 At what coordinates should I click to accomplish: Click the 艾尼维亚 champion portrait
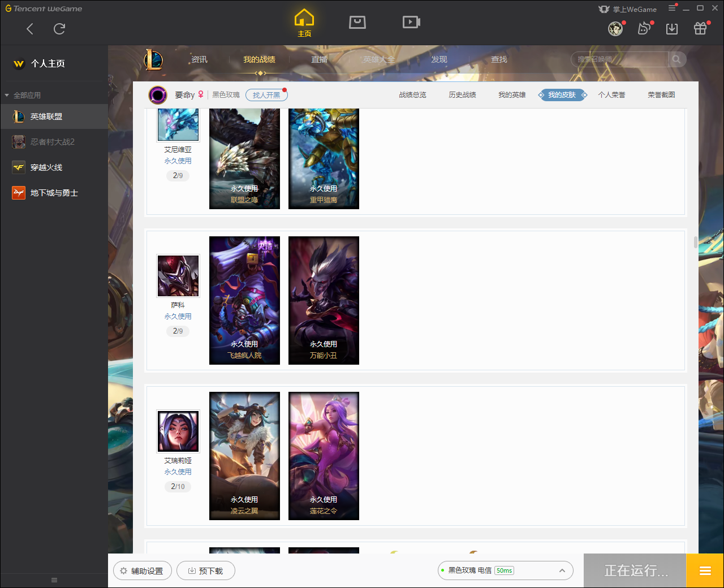pos(178,124)
